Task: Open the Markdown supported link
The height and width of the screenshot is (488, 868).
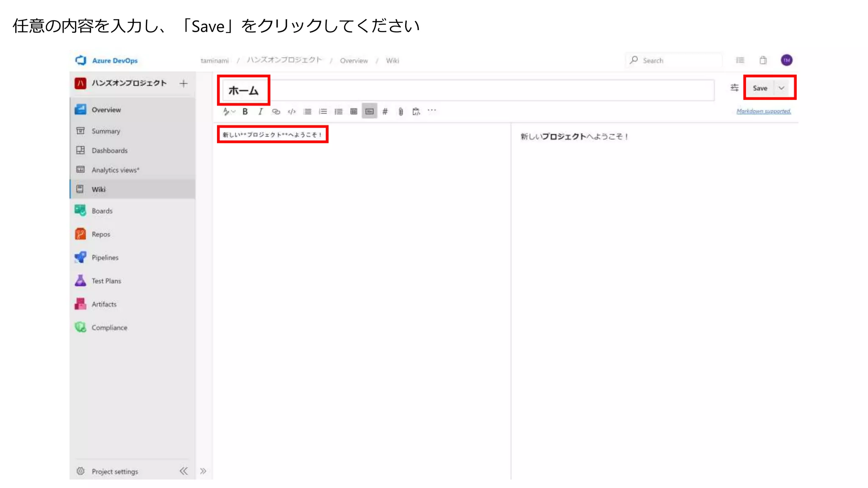Action: (x=764, y=111)
